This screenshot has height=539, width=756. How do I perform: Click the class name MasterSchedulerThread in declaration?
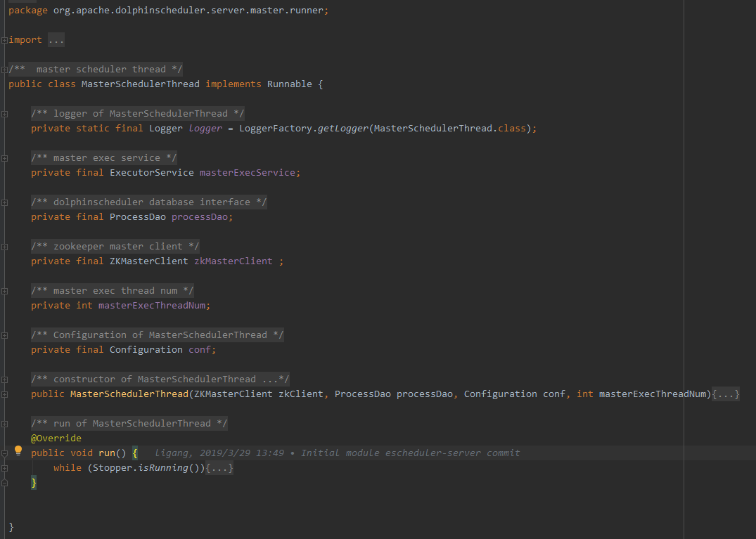pos(141,84)
